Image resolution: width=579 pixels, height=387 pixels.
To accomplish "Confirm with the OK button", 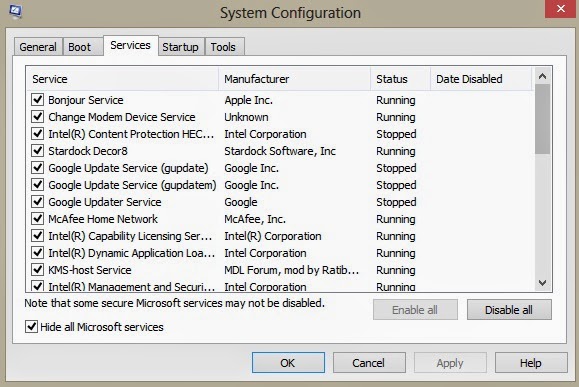I will 288,363.
